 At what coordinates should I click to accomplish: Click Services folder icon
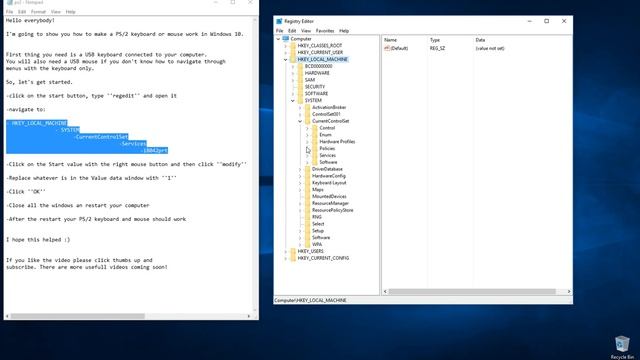pyautogui.click(x=315, y=156)
